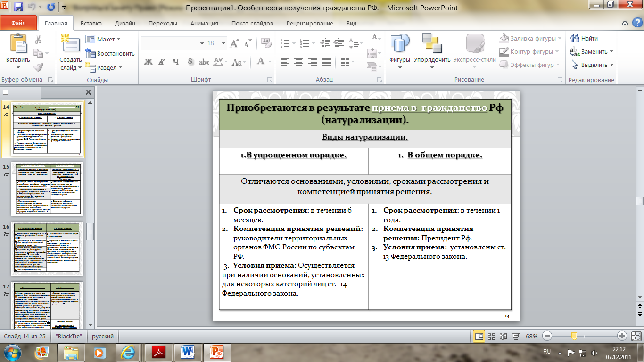Screen dimensions: 644x362
Task: Click the Paste (Вставить) clipboard icon
Action: pyautogui.click(x=18, y=46)
